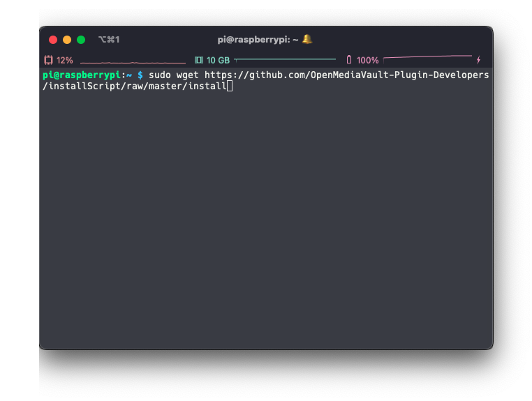Maximize the terminal with green button

pos(81,40)
